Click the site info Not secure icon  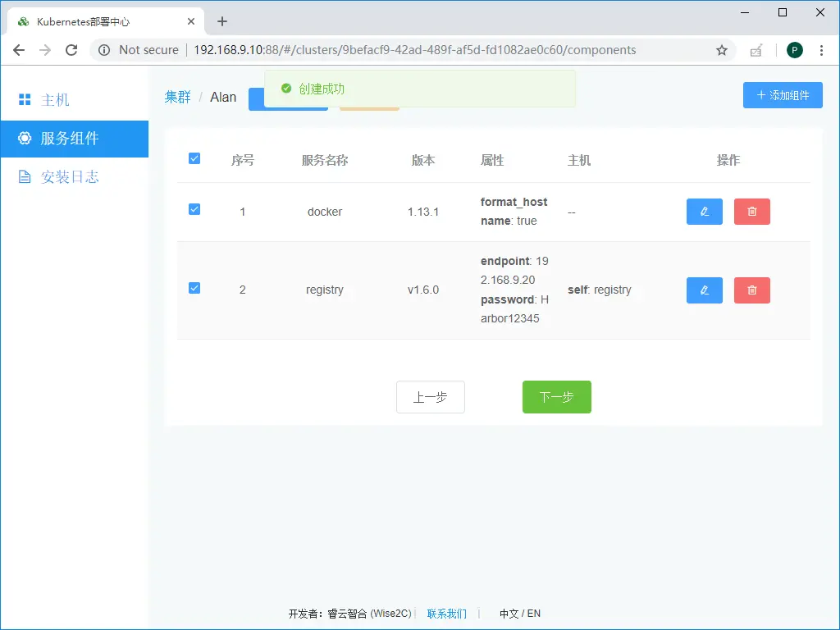pos(104,50)
